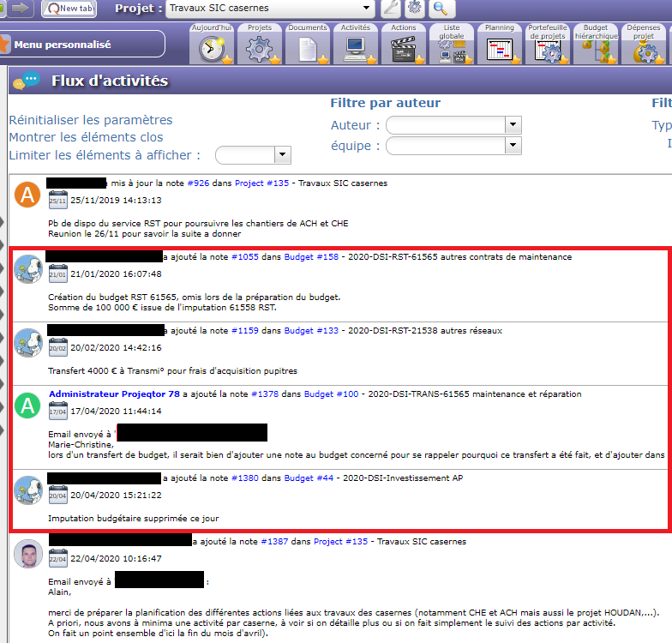This screenshot has height=643, width=672.
Task: Open note link #1380
Action: (245, 478)
